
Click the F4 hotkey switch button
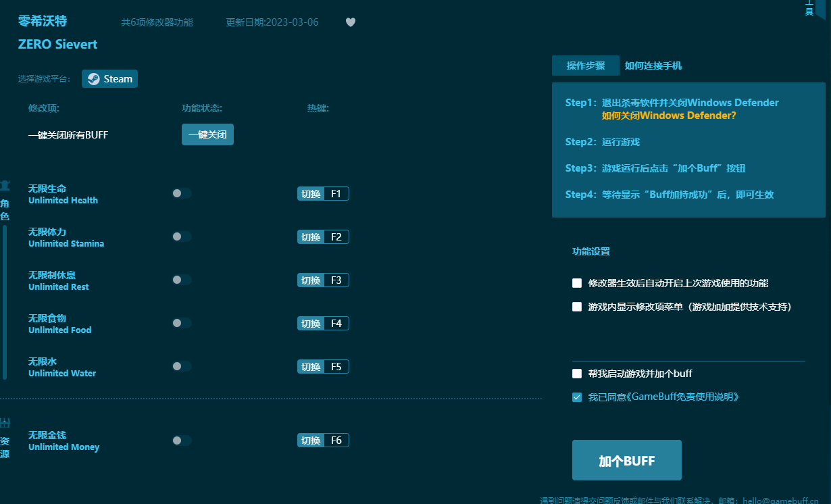[x=323, y=324]
